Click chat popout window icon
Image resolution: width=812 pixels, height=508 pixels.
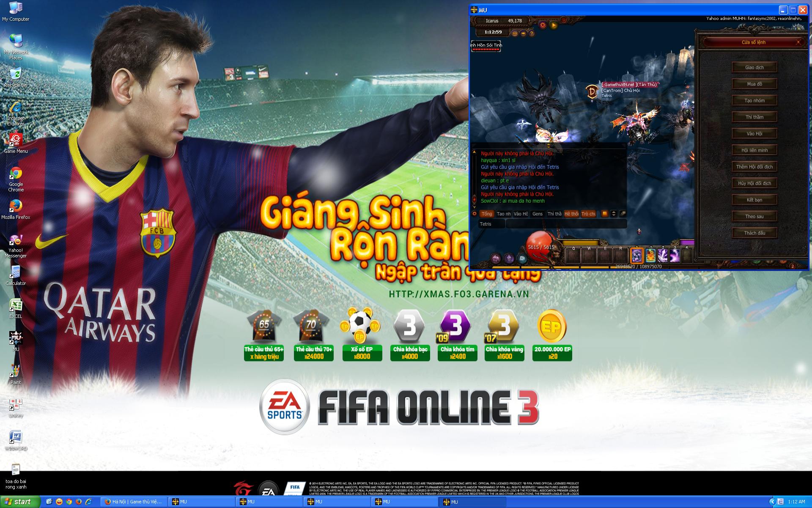click(623, 214)
